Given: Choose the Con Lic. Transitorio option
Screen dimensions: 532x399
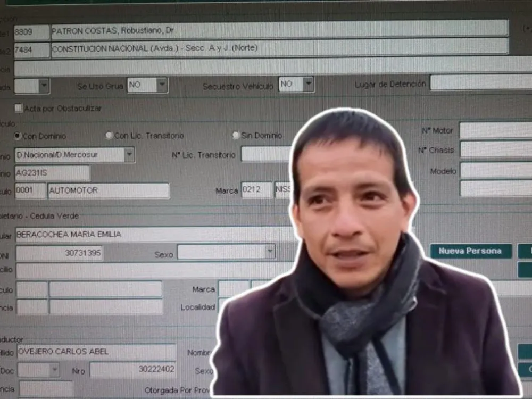Looking at the screenshot, I should pos(109,136).
